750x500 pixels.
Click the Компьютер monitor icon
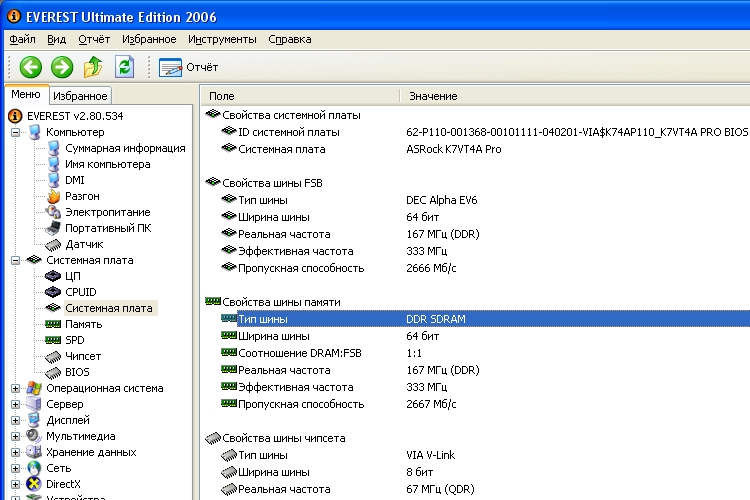(x=34, y=132)
